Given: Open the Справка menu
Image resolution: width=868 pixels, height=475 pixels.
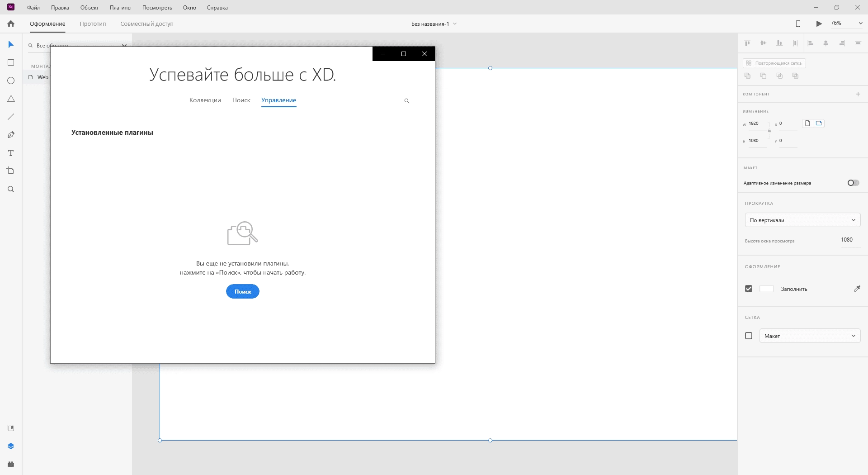Looking at the screenshot, I should (217, 8).
